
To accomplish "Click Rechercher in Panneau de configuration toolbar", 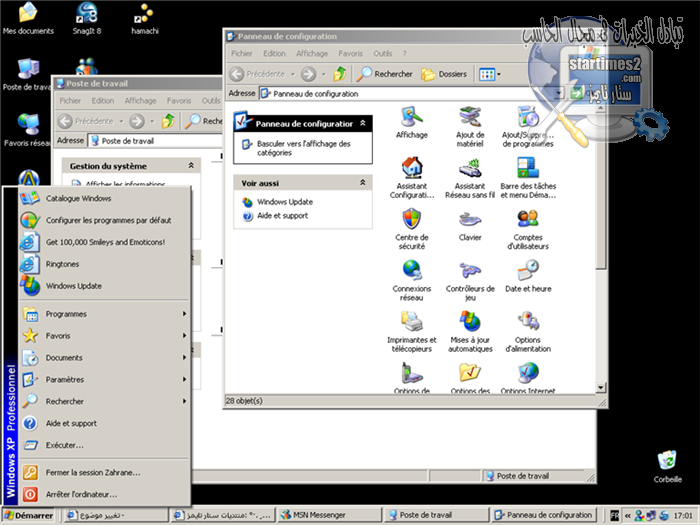I will coord(385,74).
